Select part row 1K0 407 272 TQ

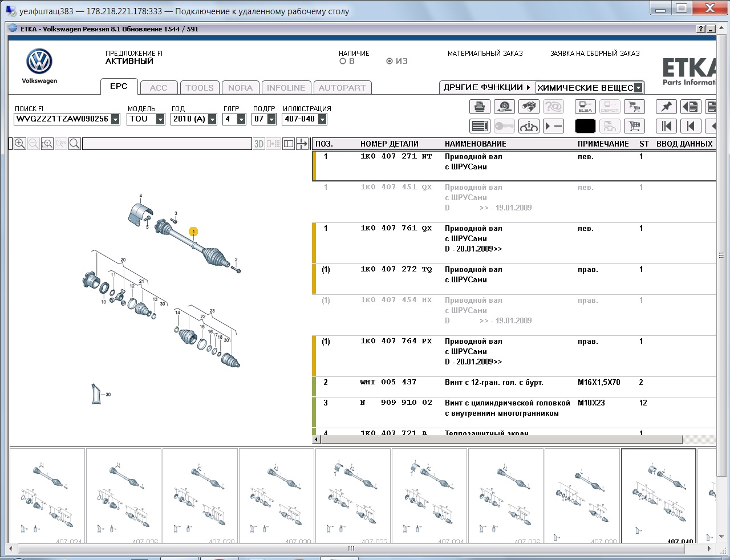pos(514,279)
